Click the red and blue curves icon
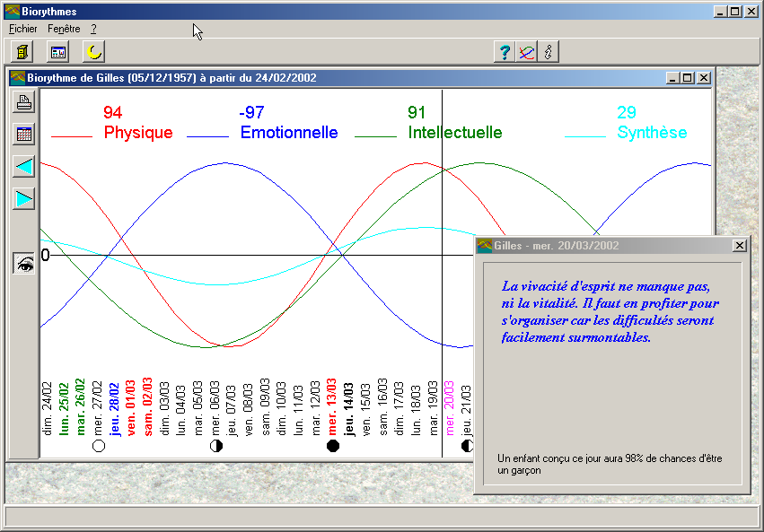Screen dimensions: 764x532 (x=526, y=52)
